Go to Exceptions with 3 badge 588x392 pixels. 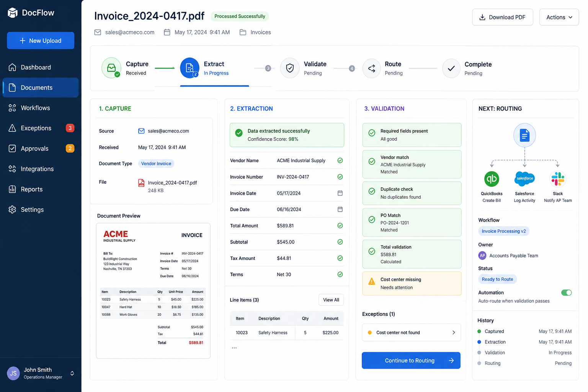41,128
